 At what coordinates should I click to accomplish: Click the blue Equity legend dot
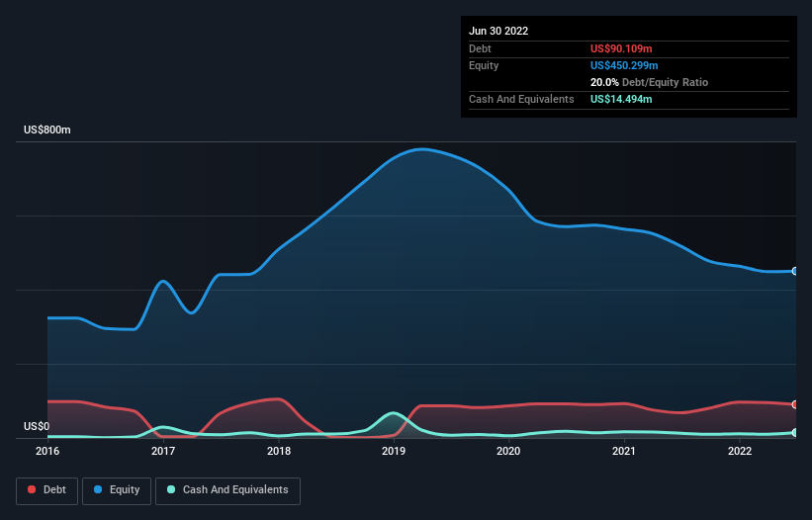(x=98, y=489)
